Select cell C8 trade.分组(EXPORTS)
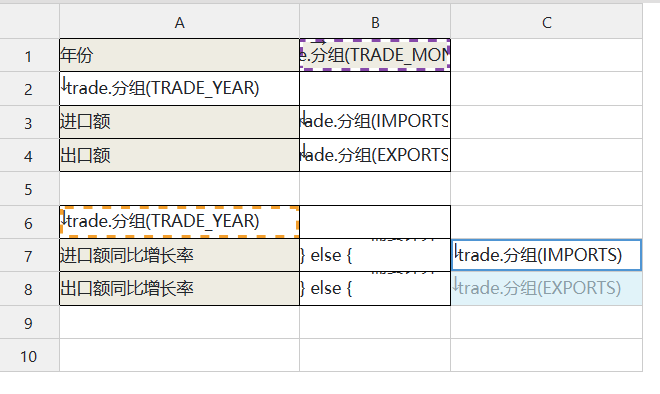 pyautogui.click(x=546, y=289)
